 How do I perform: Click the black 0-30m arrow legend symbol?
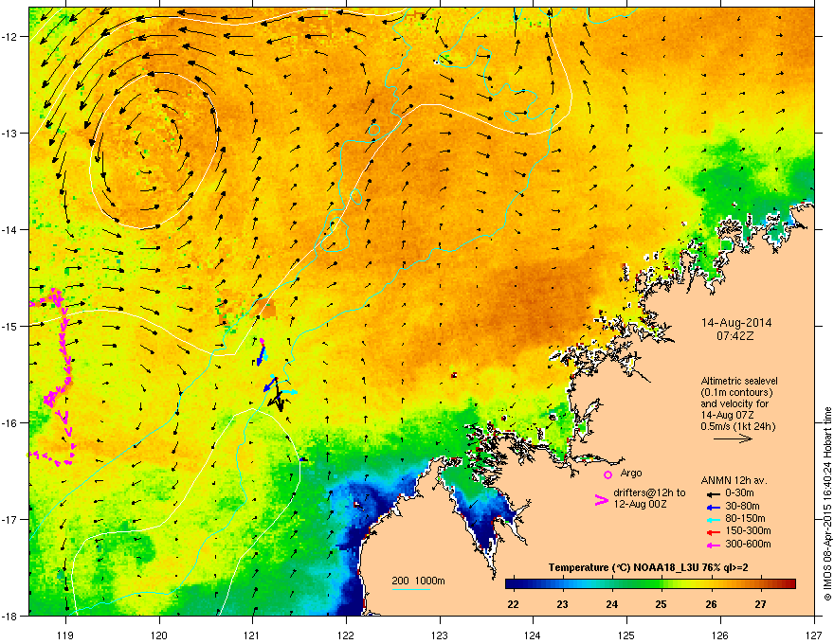click(x=714, y=493)
